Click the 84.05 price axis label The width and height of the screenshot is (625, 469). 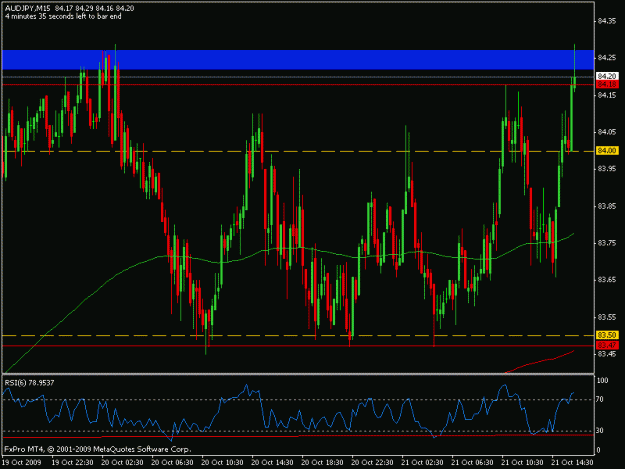click(607, 132)
